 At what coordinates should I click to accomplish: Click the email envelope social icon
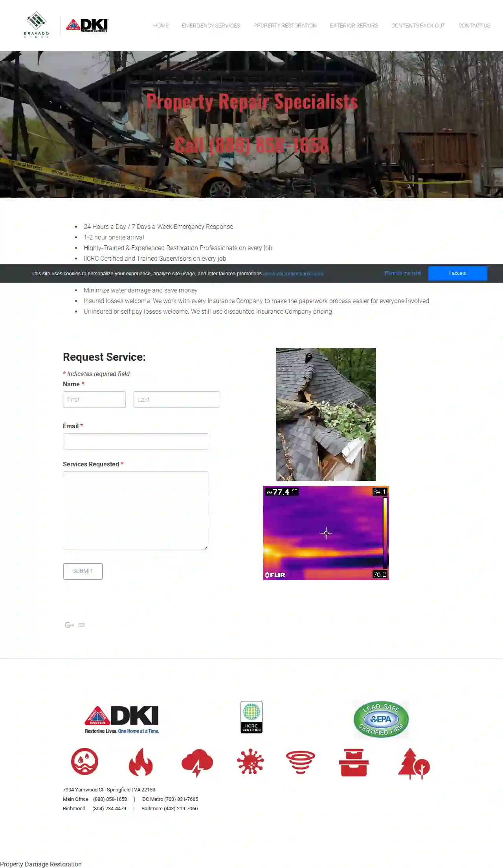click(x=81, y=625)
